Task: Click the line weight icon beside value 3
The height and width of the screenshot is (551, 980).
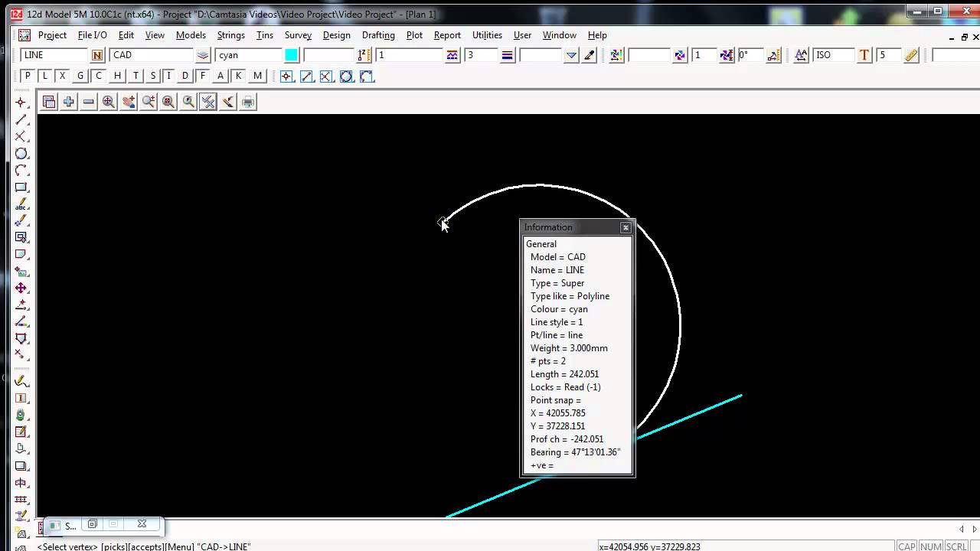Action: [x=507, y=55]
